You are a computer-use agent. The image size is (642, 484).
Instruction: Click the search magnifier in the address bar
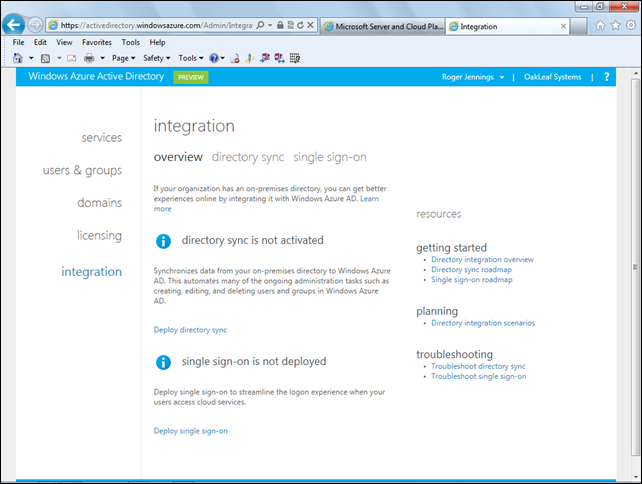[x=260, y=25]
